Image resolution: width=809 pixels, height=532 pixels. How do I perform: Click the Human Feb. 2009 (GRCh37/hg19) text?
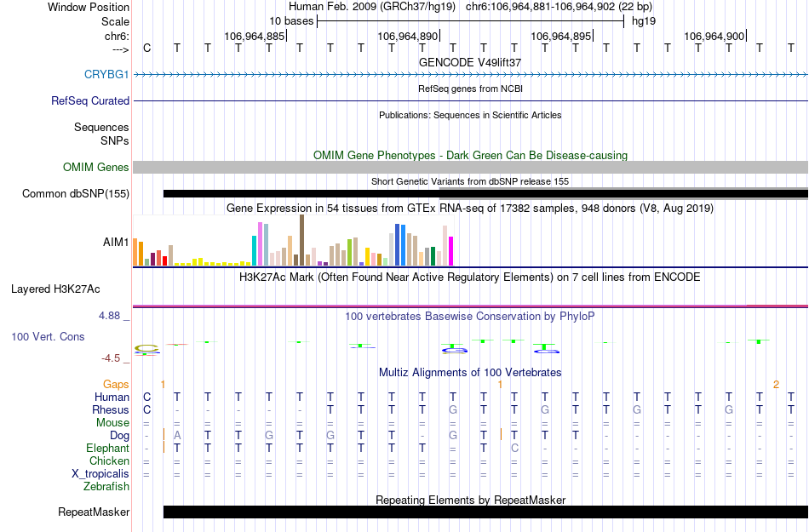[x=372, y=7]
